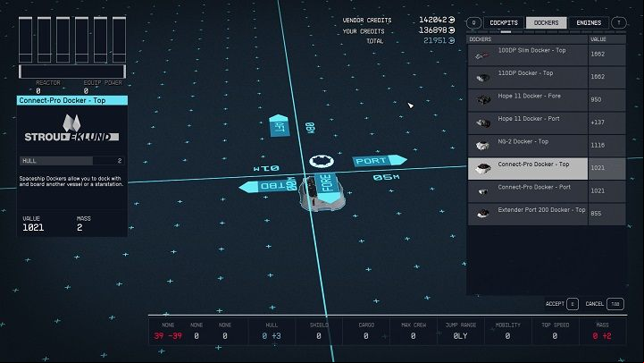Image resolution: width=644 pixels, height=363 pixels.
Task: Click the Top Speed stat value
Action: tap(555, 336)
